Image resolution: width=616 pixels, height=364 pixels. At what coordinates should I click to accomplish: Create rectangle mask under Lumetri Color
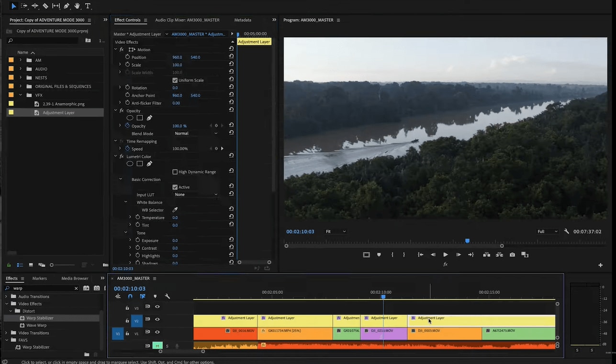tap(140, 164)
